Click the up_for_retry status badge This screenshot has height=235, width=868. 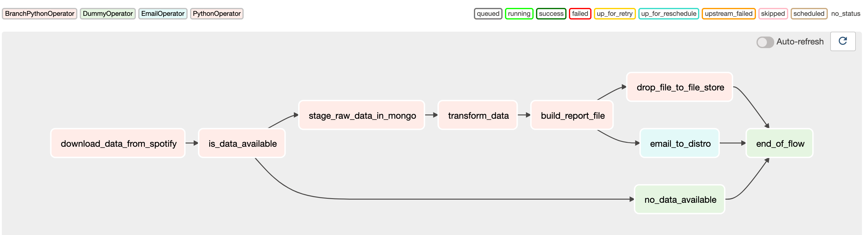614,13
